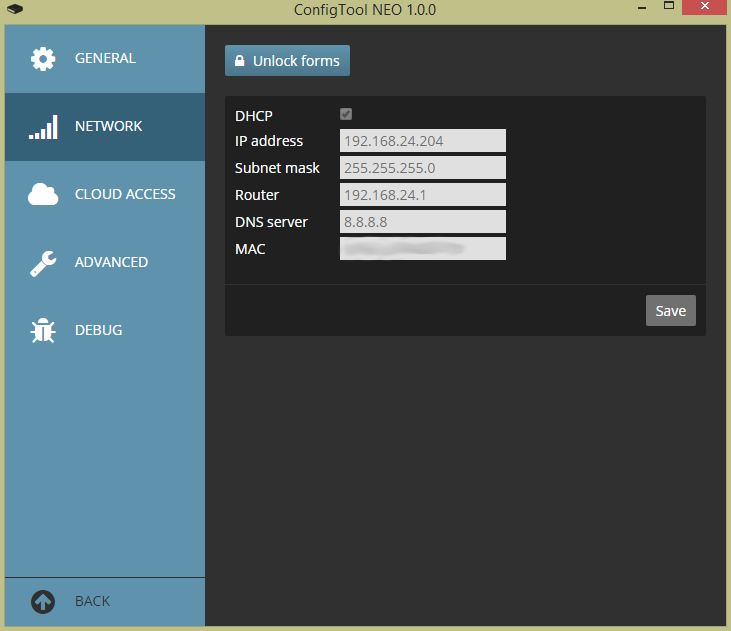The image size is (731, 631).
Task: Switch to the CLOUD ACCESS section
Action: [x=125, y=195]
